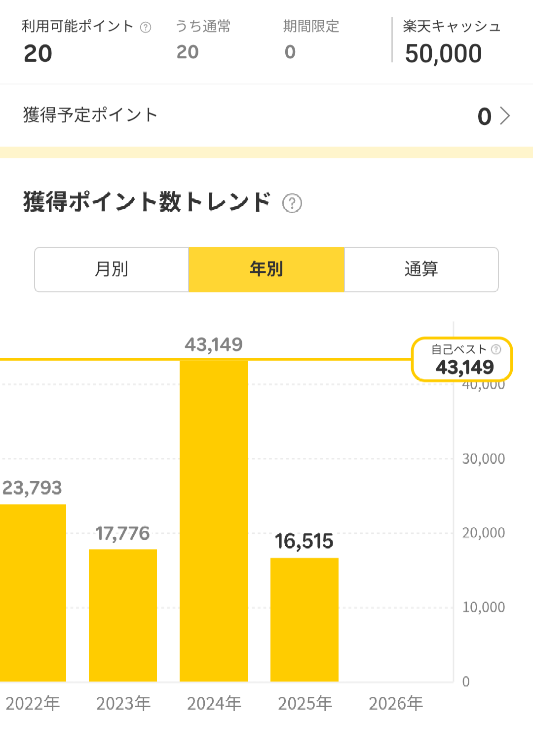
Task: Switch to the 通算 tab
Action: click(x=421, y=269)
